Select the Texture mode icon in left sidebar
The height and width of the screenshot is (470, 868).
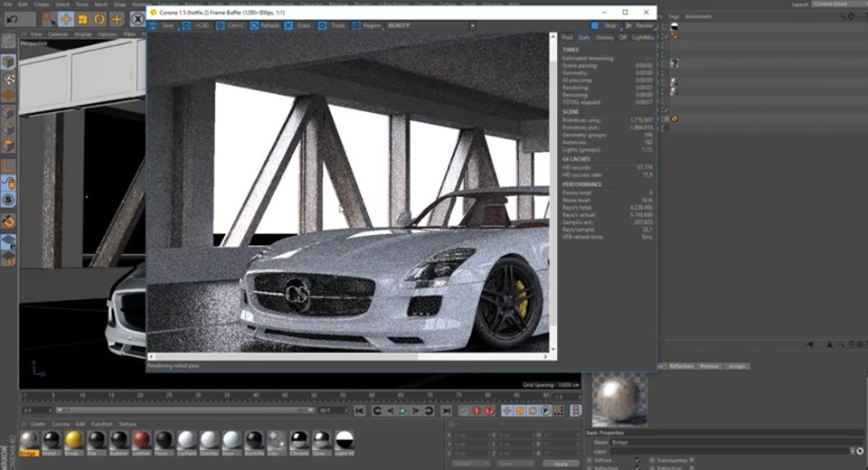8,79
